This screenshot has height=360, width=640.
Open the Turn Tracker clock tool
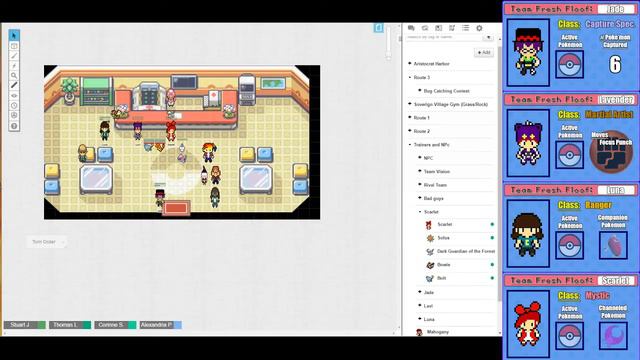[x=14, y=105]
